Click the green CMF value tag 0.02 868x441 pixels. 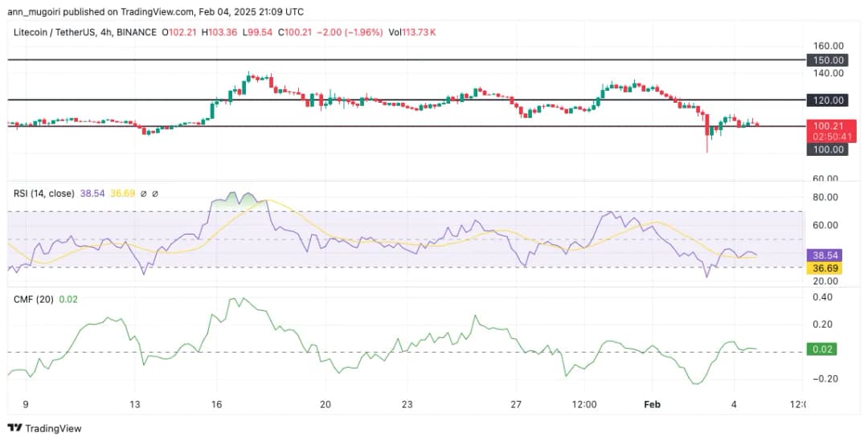click(821, 349)
